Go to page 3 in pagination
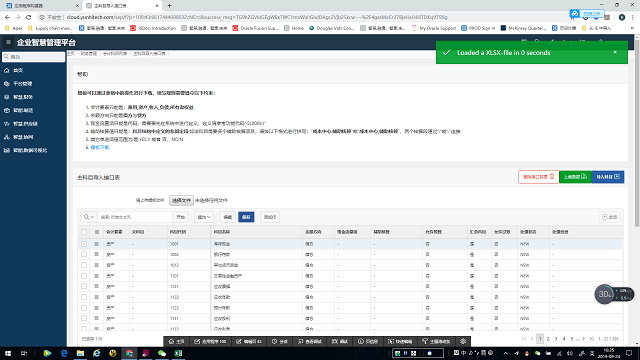 click(x=556, y=339)
